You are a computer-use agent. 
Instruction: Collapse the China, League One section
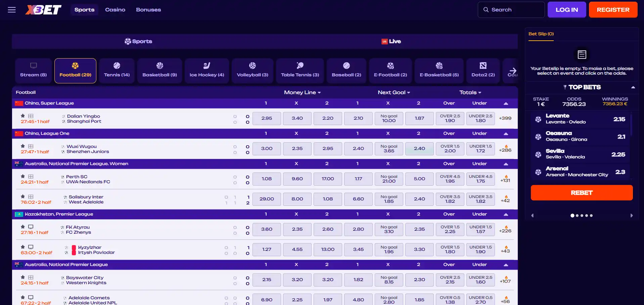pos(506,134)
